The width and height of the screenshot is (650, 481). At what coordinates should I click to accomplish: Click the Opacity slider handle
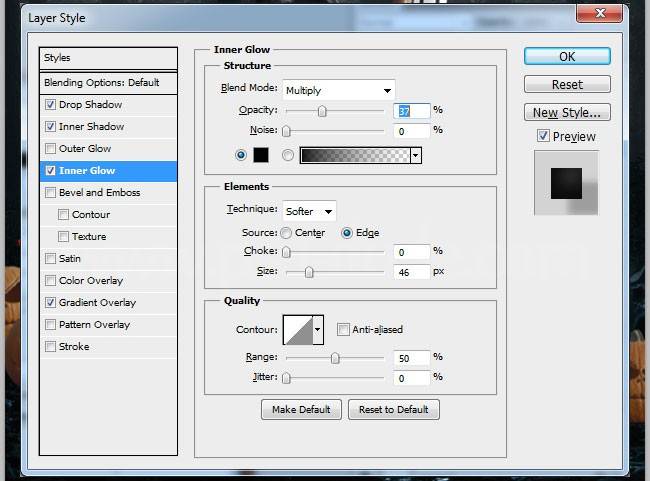click(322, 111)
